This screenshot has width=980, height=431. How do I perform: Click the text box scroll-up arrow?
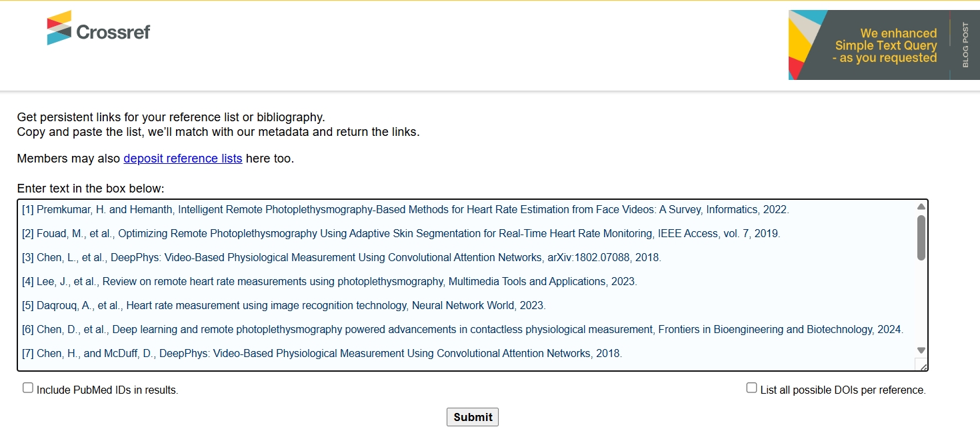[921, 207]
